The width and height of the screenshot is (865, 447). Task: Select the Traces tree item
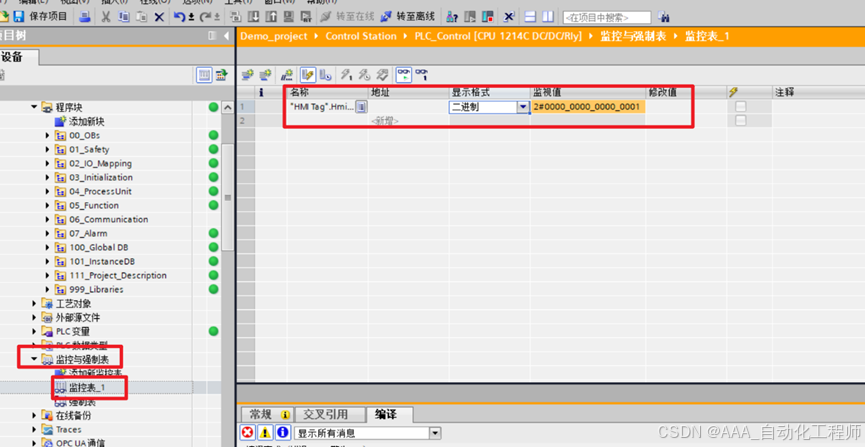click(68, 429)
